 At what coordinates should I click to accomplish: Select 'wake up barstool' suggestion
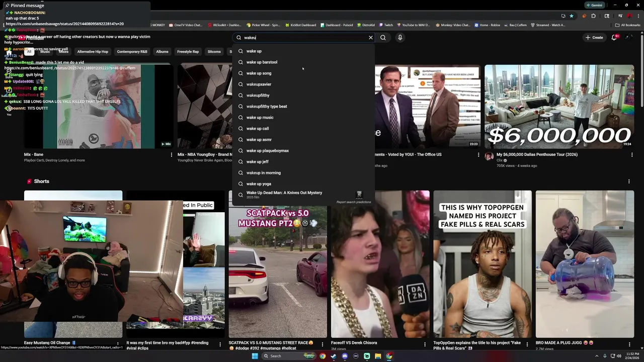(303, 62)
